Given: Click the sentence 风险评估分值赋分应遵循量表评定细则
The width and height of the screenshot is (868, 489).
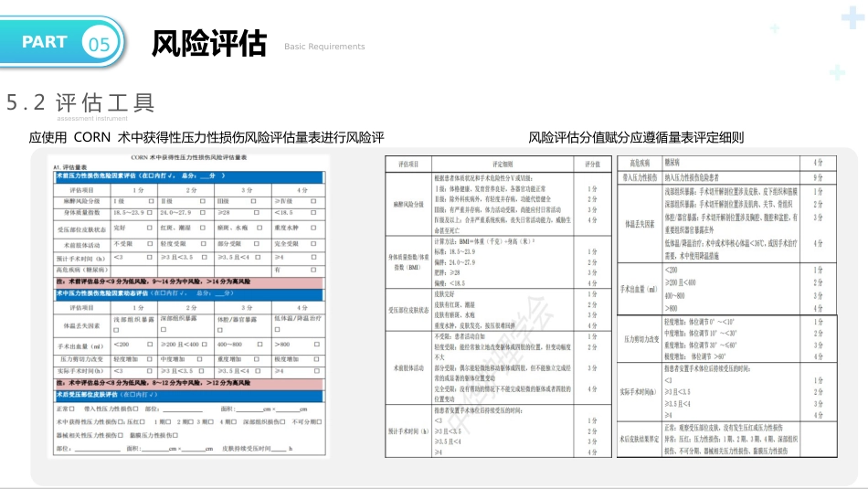Looking at the screenshot, I should [636, 137].
